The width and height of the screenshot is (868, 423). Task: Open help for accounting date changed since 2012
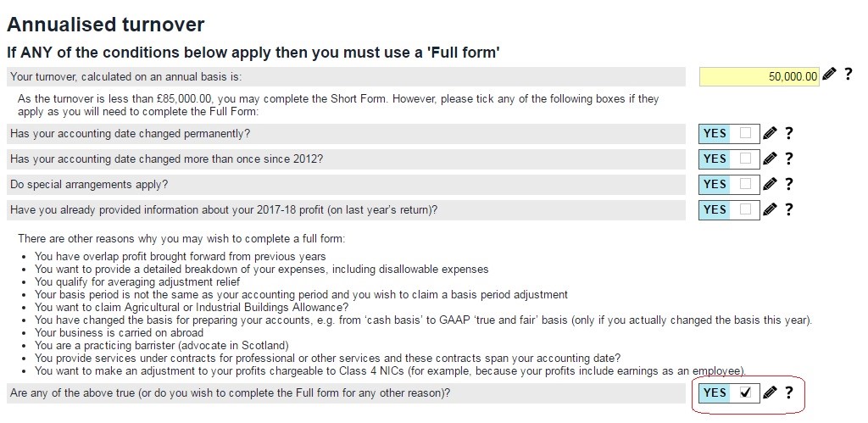tap(788, 159)
